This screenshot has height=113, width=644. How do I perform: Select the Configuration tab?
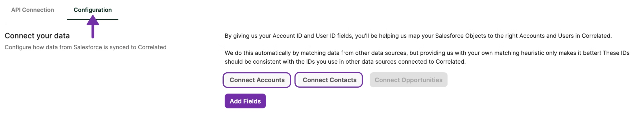click(92, 10)
